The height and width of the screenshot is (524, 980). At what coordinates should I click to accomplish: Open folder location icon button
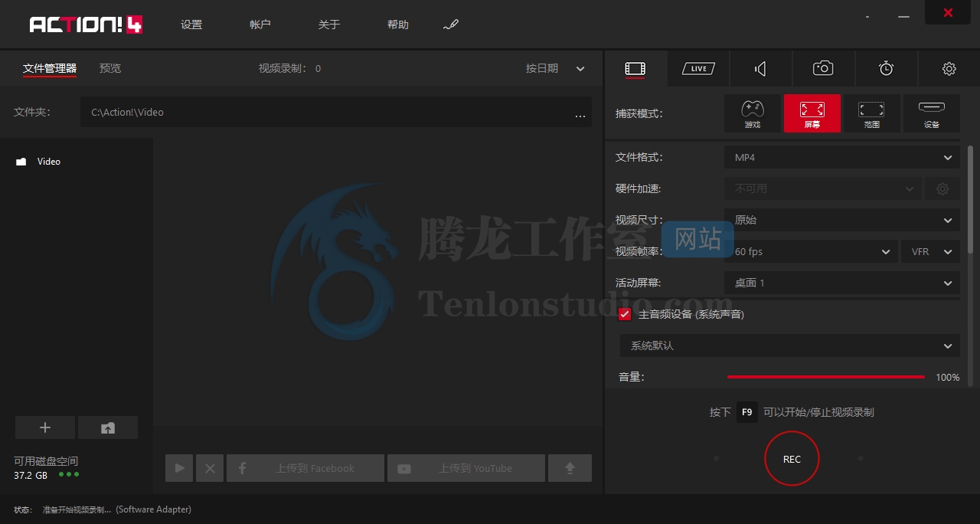pyautogui.click(x=108, y=427)
